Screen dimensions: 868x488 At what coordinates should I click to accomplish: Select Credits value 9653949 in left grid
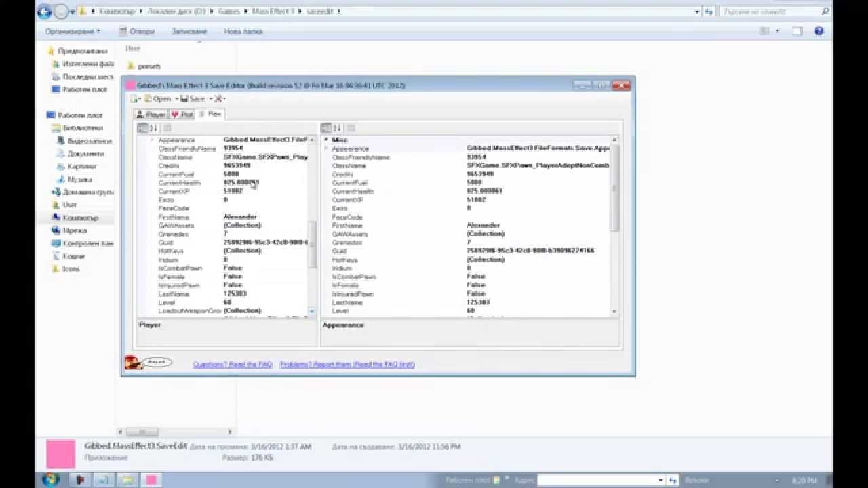click(x=237, y=165)
